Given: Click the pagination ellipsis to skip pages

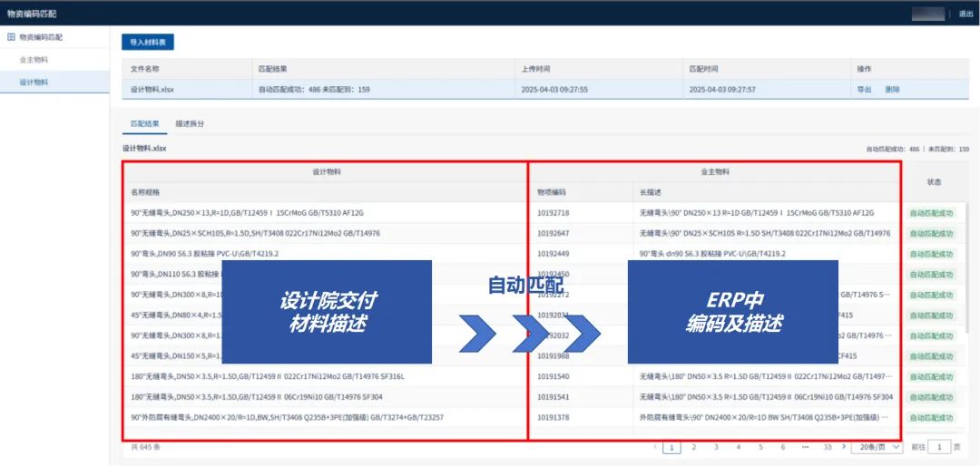Looking at the screenshot, I should pos(805,447).
